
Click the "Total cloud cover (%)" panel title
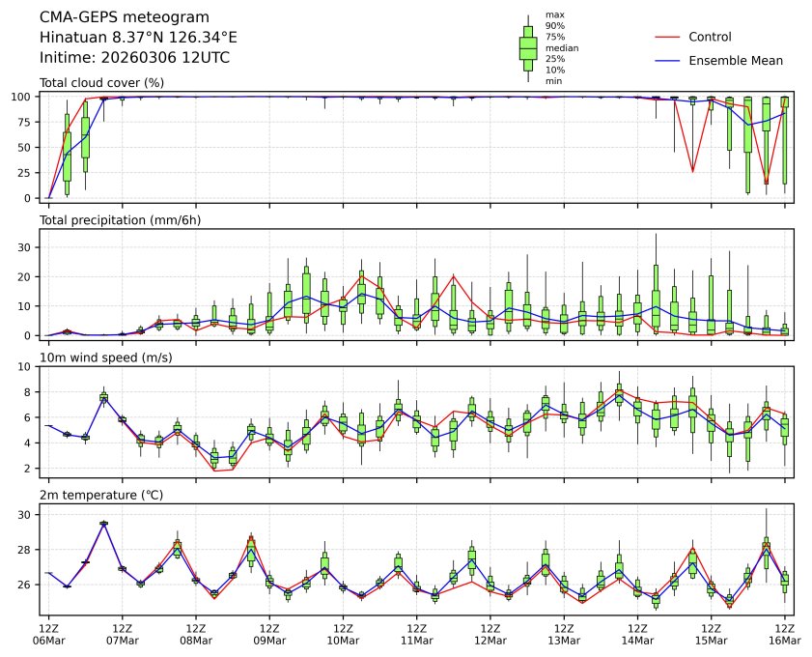101,83
